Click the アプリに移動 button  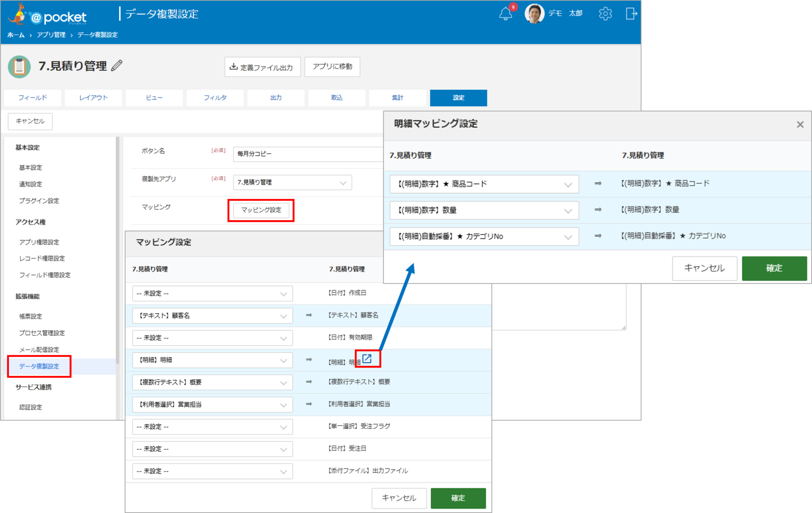coord(332,67)
